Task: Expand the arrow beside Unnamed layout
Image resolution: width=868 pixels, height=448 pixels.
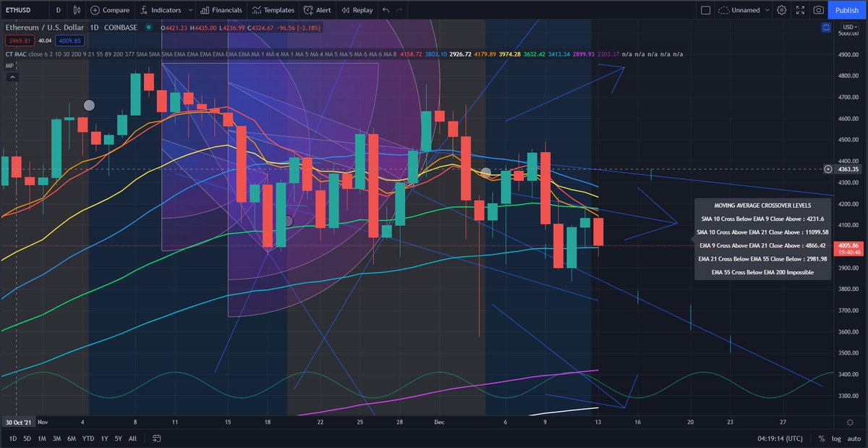Action: [x=767, y=10]
